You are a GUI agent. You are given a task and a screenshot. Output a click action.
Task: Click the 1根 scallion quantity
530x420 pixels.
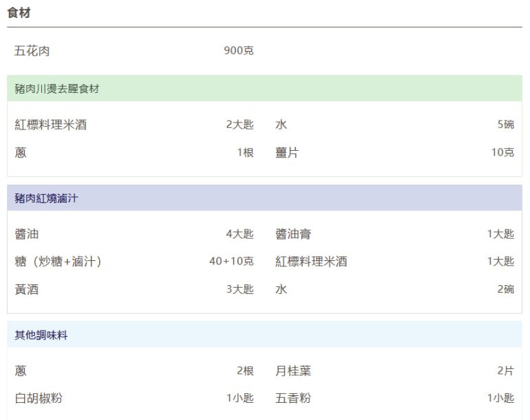[x=245, y=153]
